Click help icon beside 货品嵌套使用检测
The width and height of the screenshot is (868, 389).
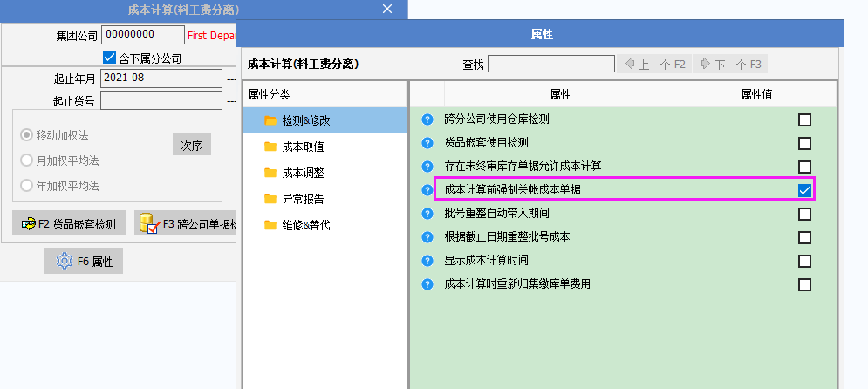click(427, 143)
